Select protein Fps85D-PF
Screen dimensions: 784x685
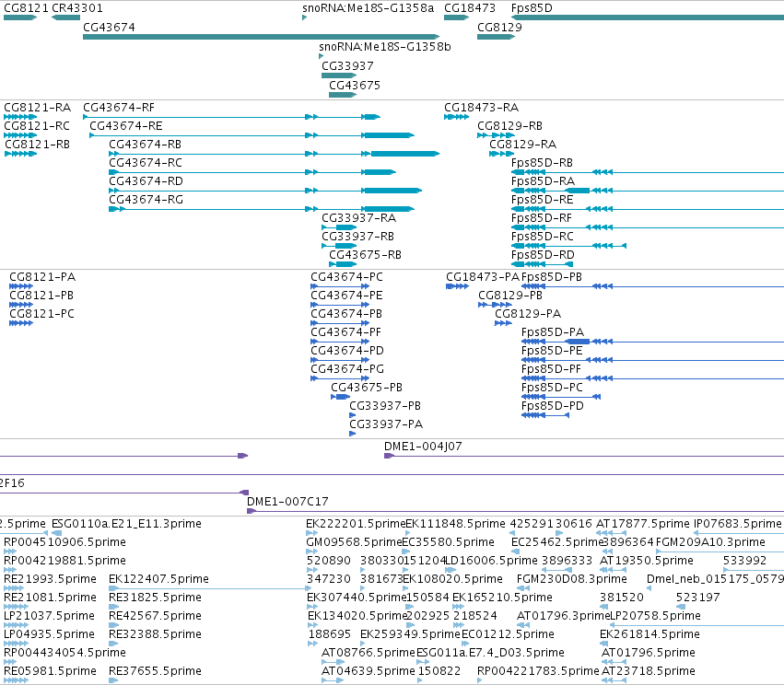pos(551,370)
